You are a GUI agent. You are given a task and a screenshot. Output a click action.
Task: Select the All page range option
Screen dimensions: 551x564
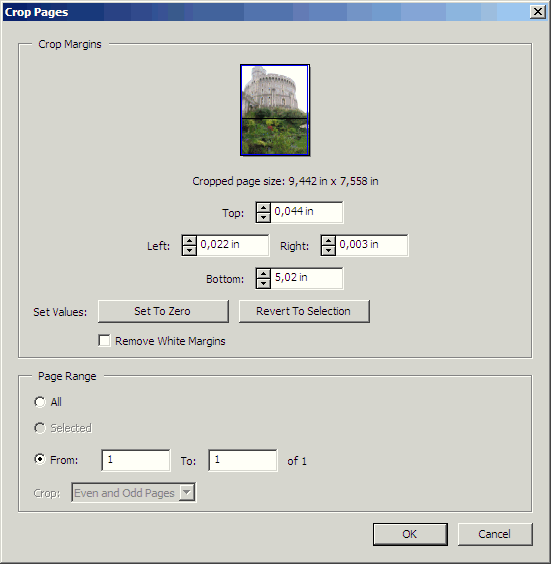(40, 402)
